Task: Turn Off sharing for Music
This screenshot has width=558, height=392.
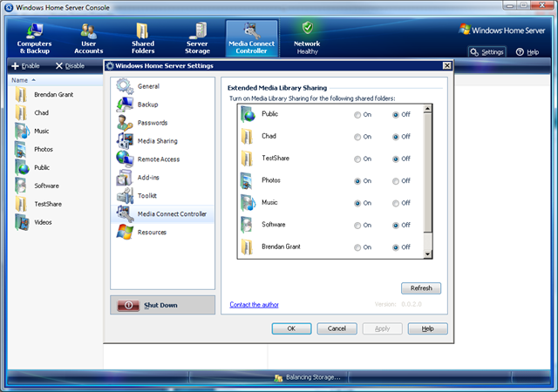Action: (x=395, y=203)
